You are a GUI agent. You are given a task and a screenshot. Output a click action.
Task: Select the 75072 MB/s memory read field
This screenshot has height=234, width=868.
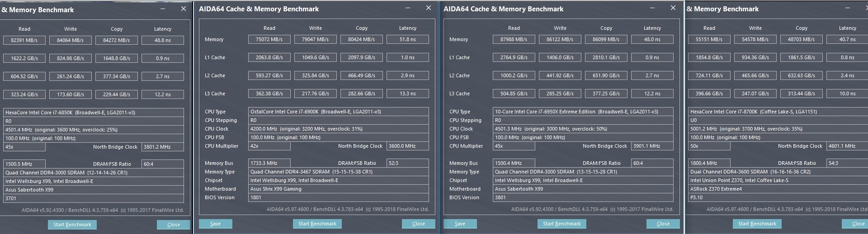click(x=269, y=39)
